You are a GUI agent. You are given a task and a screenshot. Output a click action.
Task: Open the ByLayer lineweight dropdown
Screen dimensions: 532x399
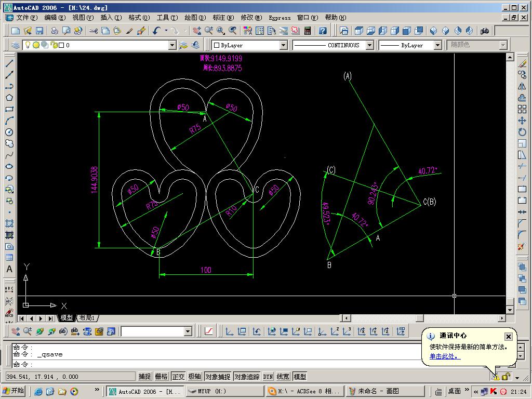(437, 45)
